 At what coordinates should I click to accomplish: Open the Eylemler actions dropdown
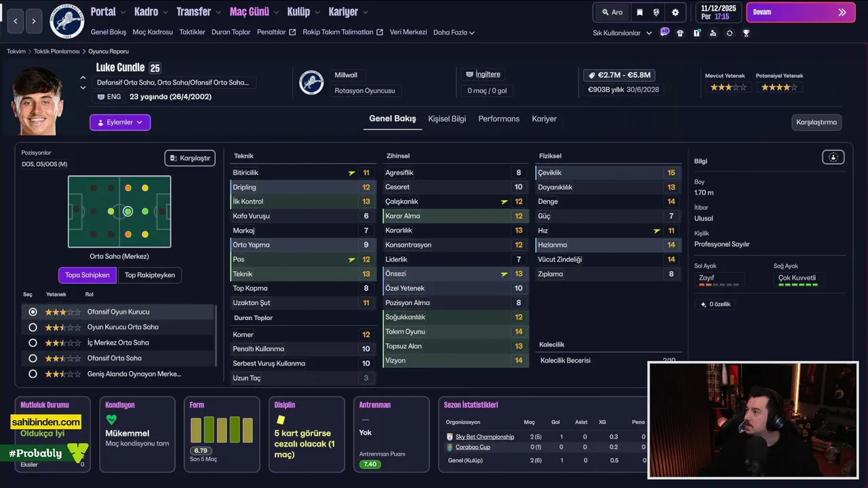point(120,123)
